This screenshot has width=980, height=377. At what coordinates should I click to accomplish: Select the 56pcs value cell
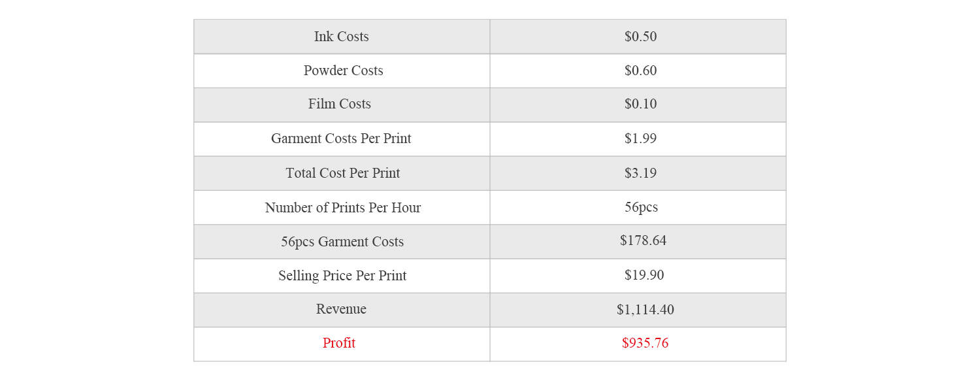point(641,208)
